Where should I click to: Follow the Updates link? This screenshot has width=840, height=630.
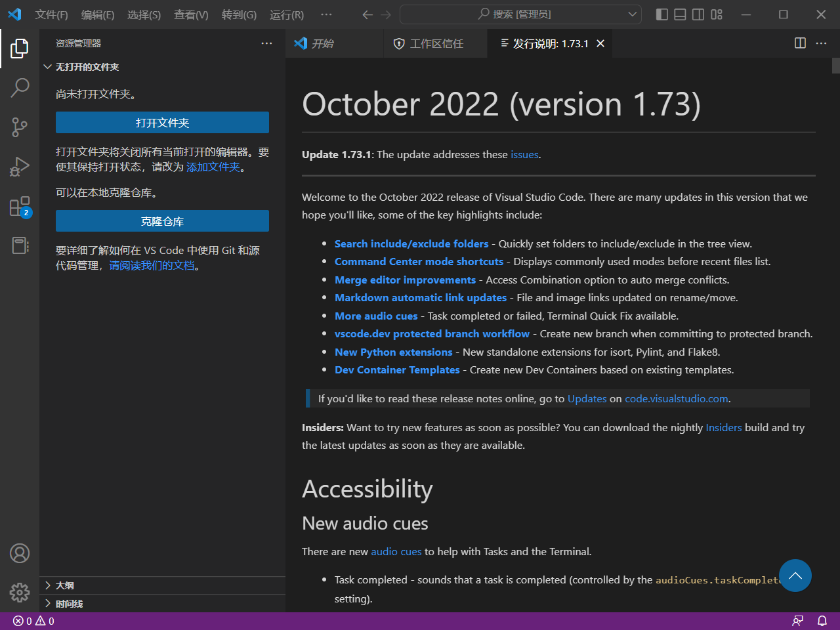point(587,398)
